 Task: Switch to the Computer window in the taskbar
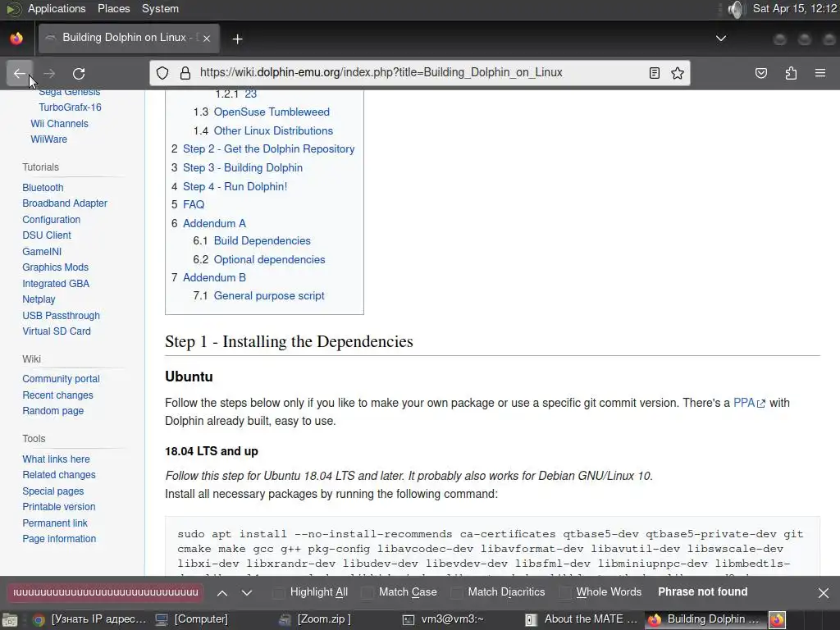[192, 619]
